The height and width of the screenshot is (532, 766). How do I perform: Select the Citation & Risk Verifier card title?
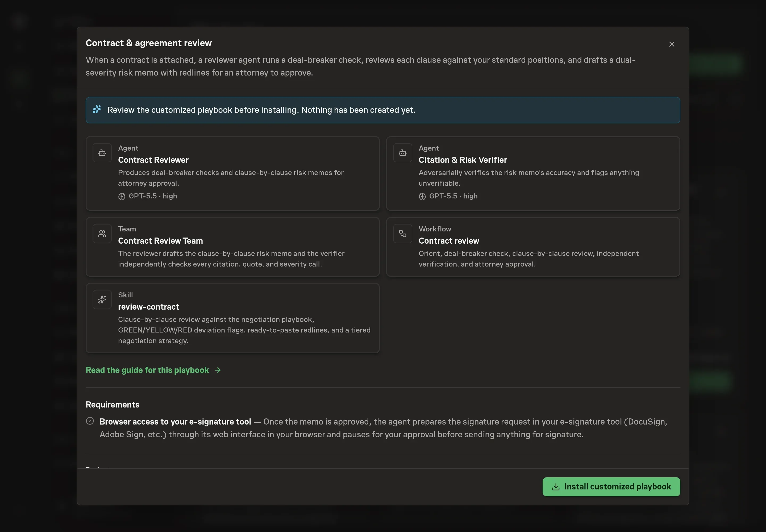coord(462,160)
